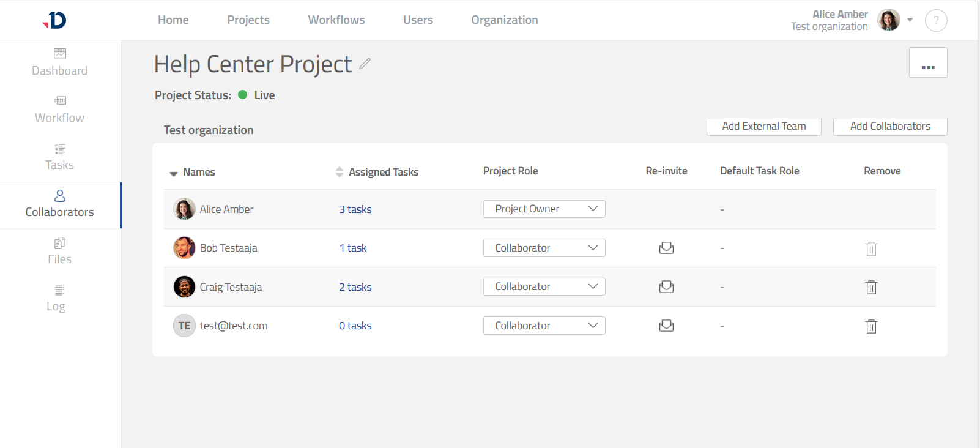
Task: Click the pencil icon to edit project name
Action: coord(365,64)
